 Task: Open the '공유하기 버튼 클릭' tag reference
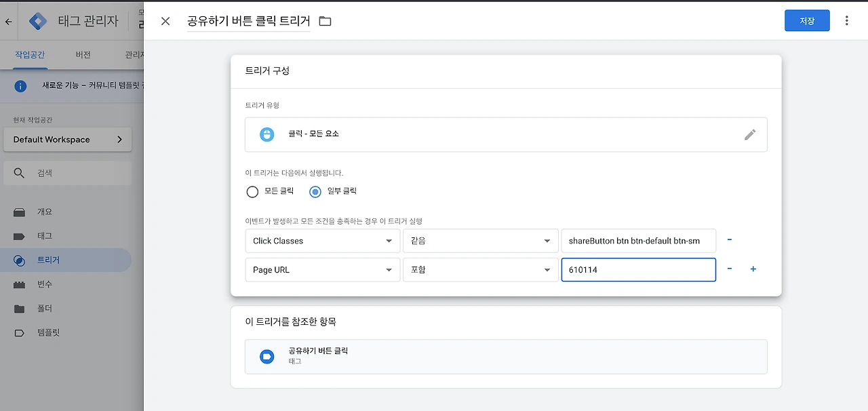[x=505, y=356]
